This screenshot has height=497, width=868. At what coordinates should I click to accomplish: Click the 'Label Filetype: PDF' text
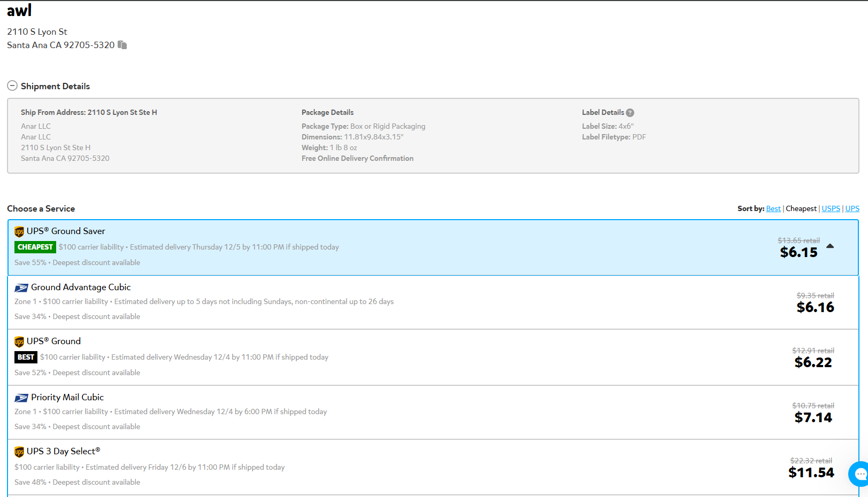[614, 137]
